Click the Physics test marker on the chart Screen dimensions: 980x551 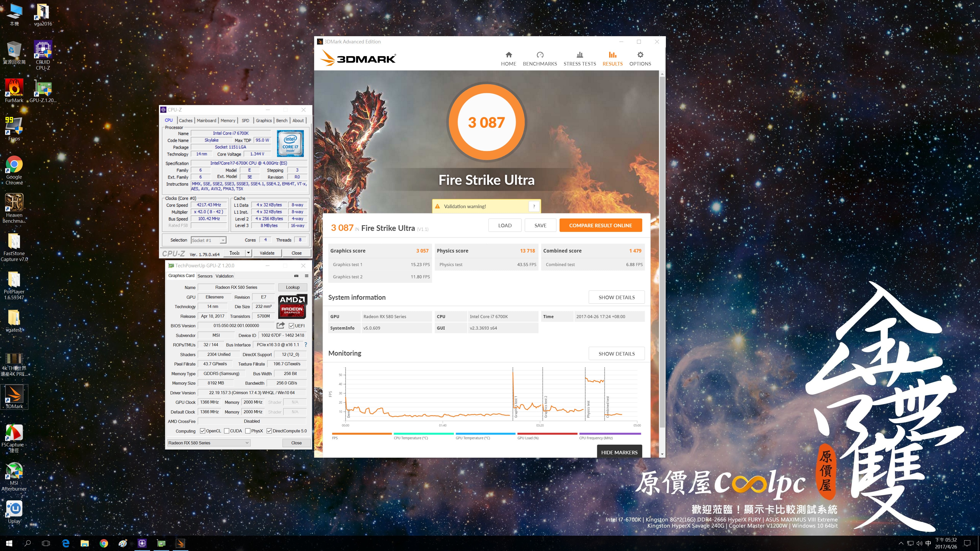point(588,409)
